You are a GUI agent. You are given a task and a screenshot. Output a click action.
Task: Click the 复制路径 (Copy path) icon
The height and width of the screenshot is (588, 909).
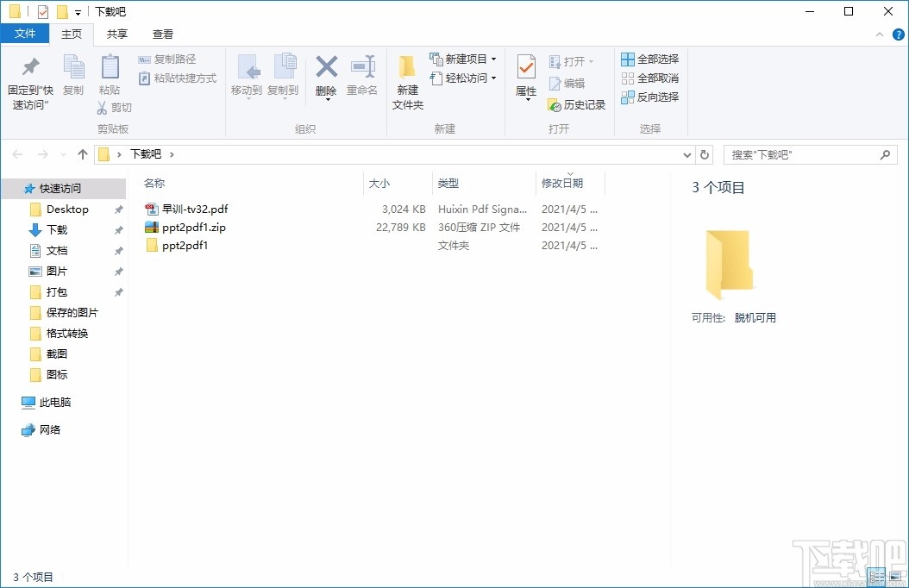[x=169, y=60]
